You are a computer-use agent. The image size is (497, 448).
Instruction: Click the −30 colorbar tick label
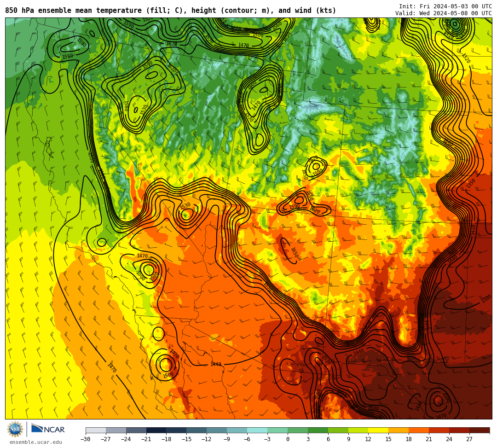pos(86,439)
